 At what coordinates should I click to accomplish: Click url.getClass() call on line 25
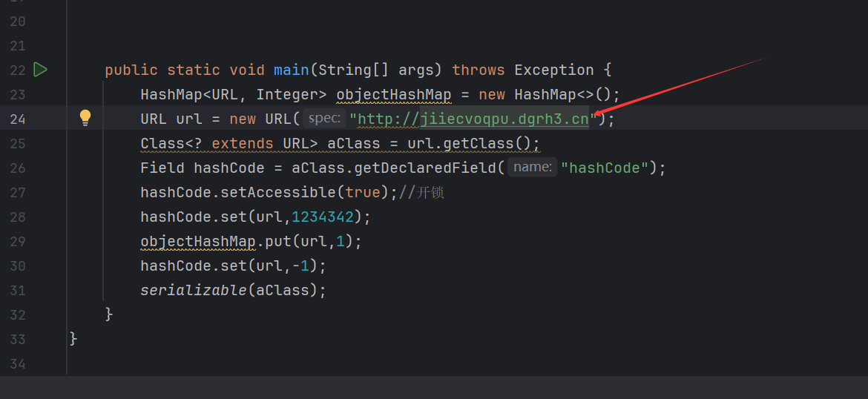click(473, 143)
